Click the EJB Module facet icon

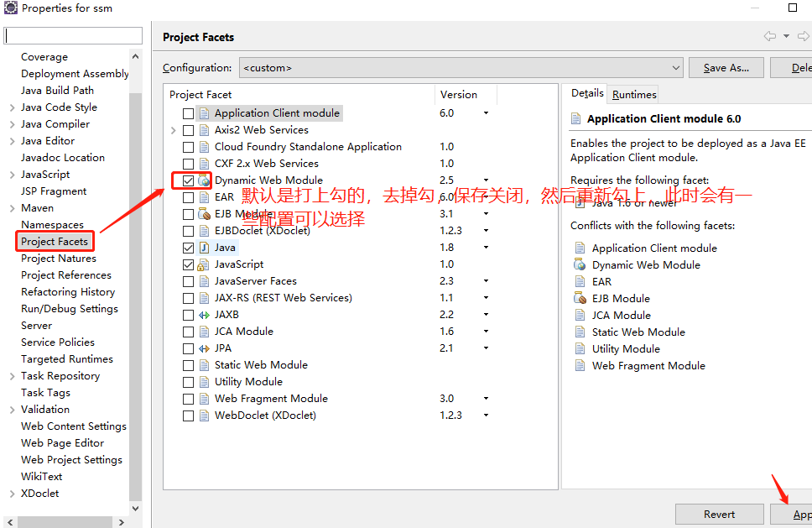coord(204,214)
